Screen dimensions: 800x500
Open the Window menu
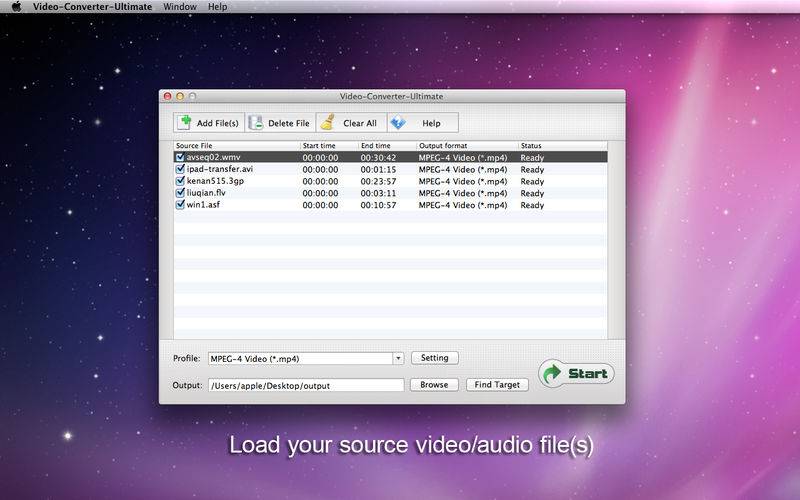[x=180, y=7]
